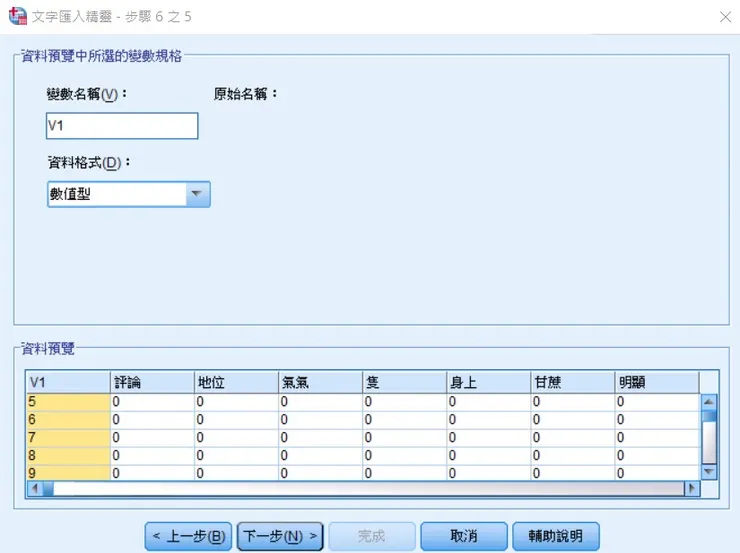740x553 pixels.
Task: Select the 氣氛 column header
Action: [320, 382]
